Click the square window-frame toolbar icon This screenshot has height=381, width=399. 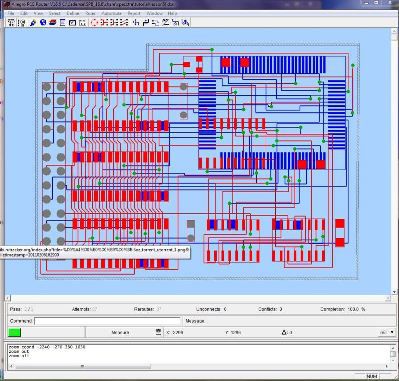(72, 22)
